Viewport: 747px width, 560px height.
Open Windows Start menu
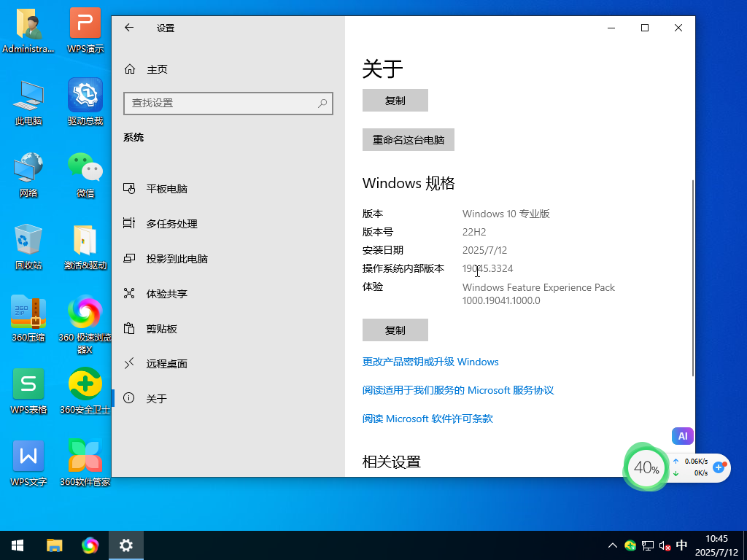click(18, 545)
